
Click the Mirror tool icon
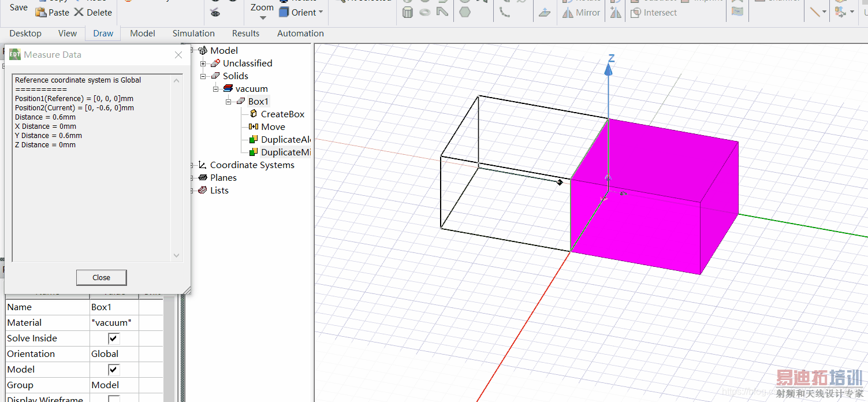coord(568,13)
